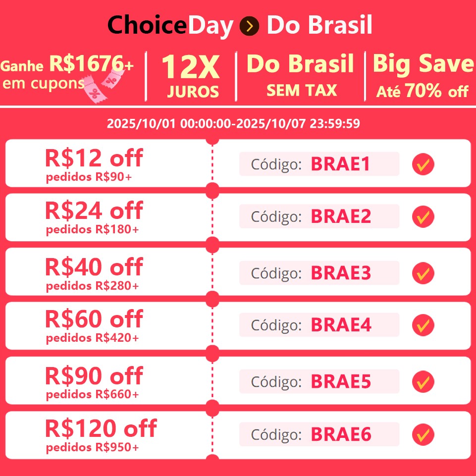The image size is (476, 476).
Task: Check the BRAE4 coupon circle
Action: click(x=423, y=325)
